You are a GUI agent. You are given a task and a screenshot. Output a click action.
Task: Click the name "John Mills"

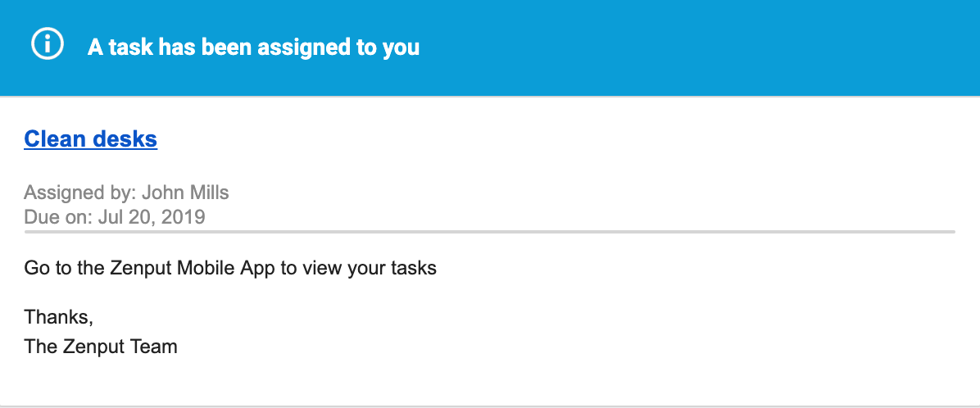click(185, 193)
